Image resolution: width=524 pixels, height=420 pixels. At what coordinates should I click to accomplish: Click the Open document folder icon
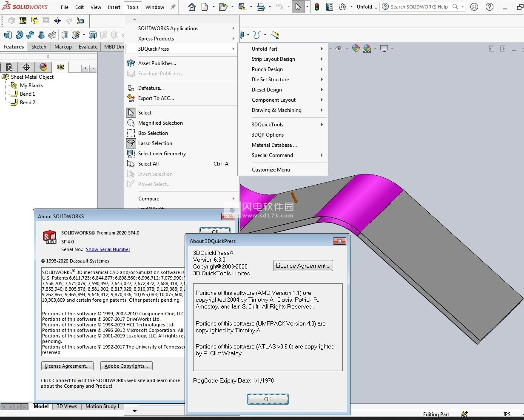click(222, 7)
